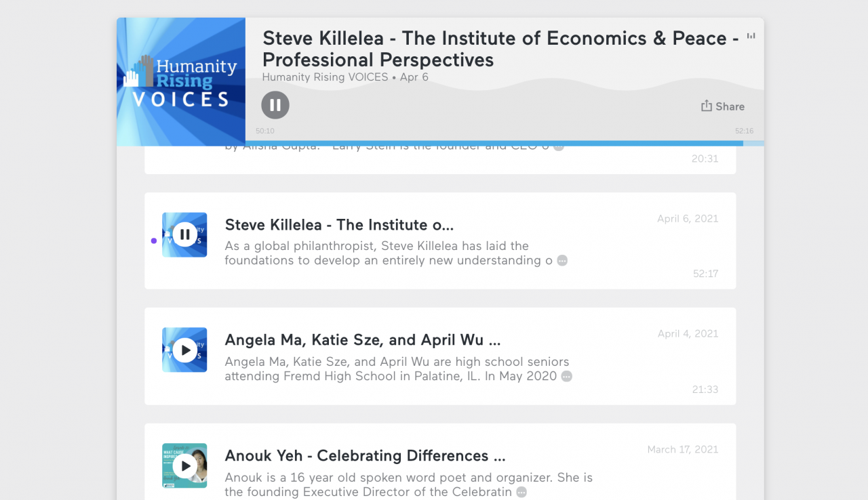The height and width of the screenshot is (500, 868).
Task: Click the April 4, 2021 episode date
Action: [x=688, y=333]
